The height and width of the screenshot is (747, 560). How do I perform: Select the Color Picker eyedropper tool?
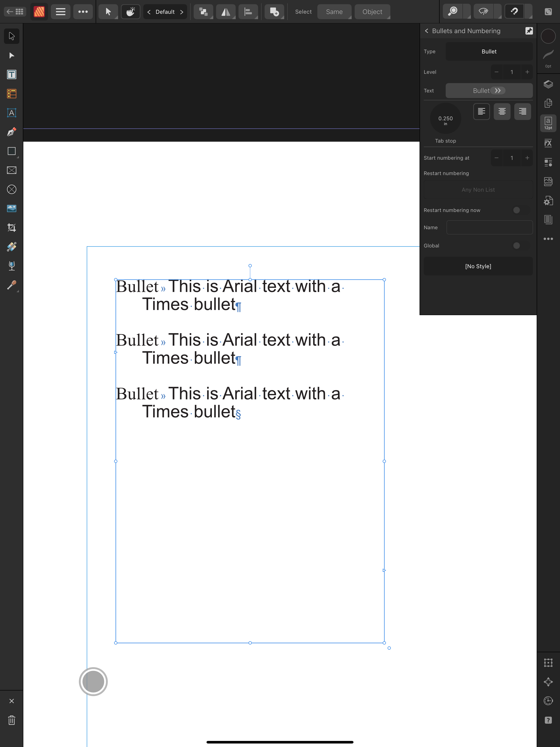click(x=11, y=285)
